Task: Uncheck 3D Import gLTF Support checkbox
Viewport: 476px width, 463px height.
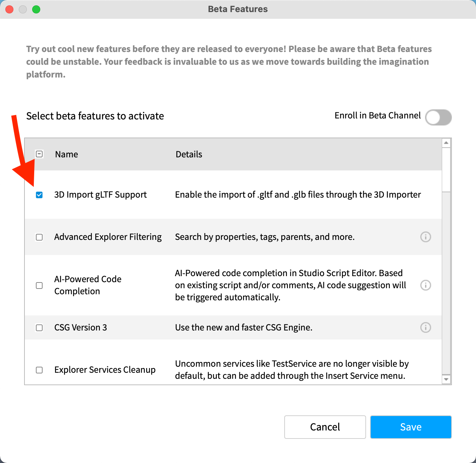Action: coord(39,195)
